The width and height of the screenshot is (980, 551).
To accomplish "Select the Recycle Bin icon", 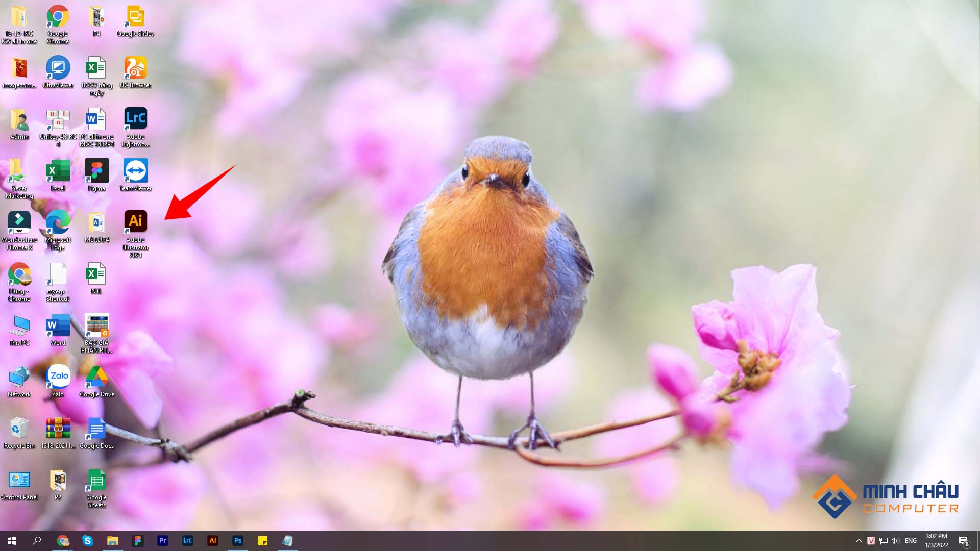I will [x=19, y=433].
